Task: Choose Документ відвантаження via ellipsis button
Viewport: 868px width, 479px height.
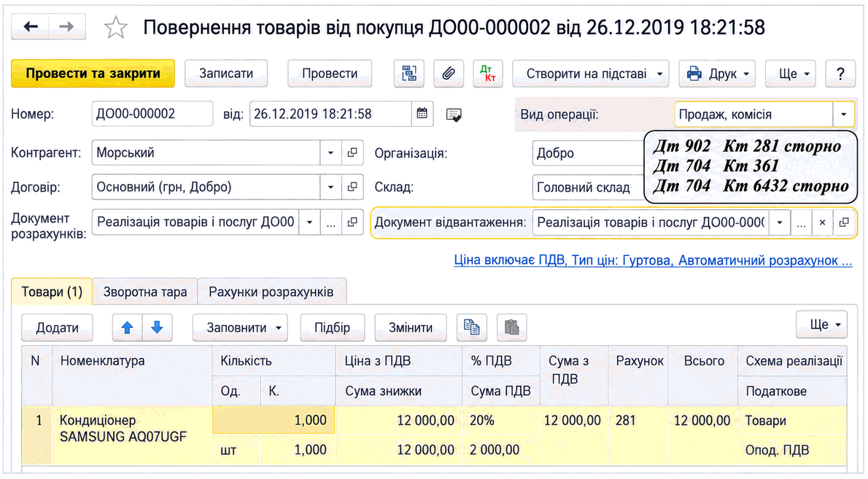Action: click(801, 222)
